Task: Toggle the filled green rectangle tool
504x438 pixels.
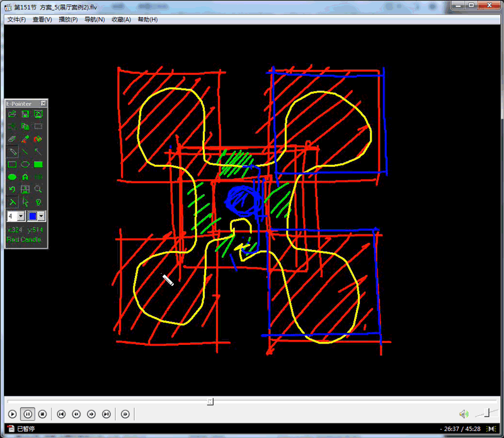Action: [x=38, y=164]
